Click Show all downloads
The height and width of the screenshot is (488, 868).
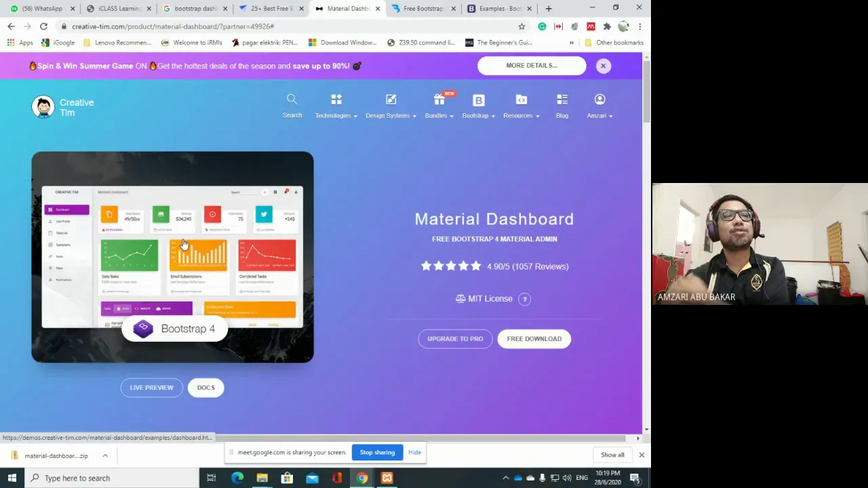(x=612, y=455)
